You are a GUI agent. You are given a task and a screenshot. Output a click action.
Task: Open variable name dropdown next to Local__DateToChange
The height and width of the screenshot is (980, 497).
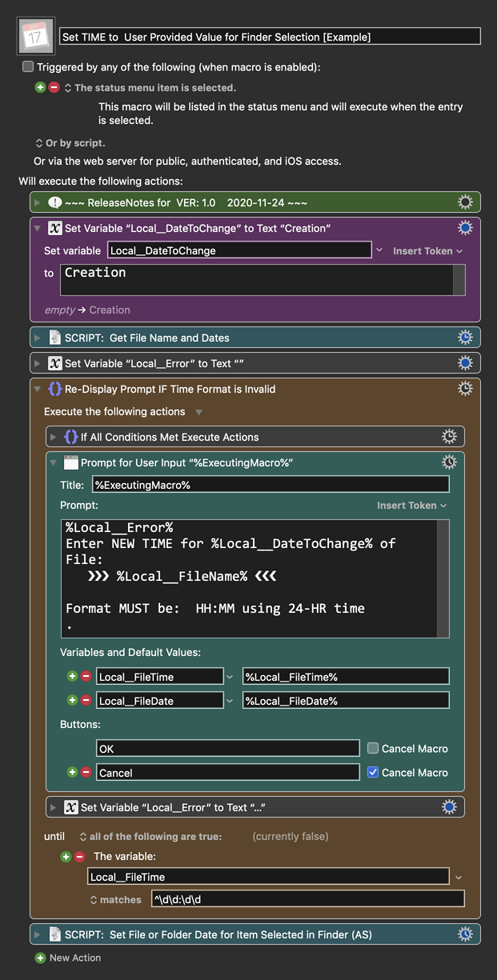(379, 250)
